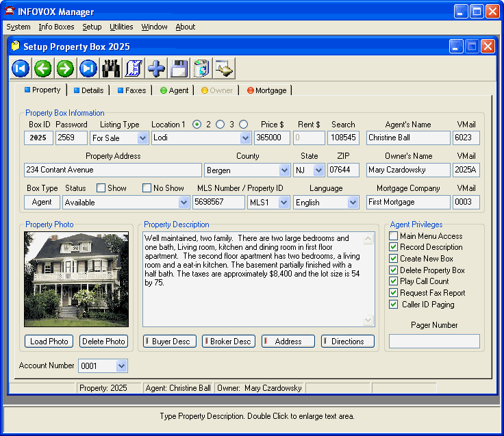Click the Pager Number field
Screen dimensions: 504x436
tap(434, 342)
